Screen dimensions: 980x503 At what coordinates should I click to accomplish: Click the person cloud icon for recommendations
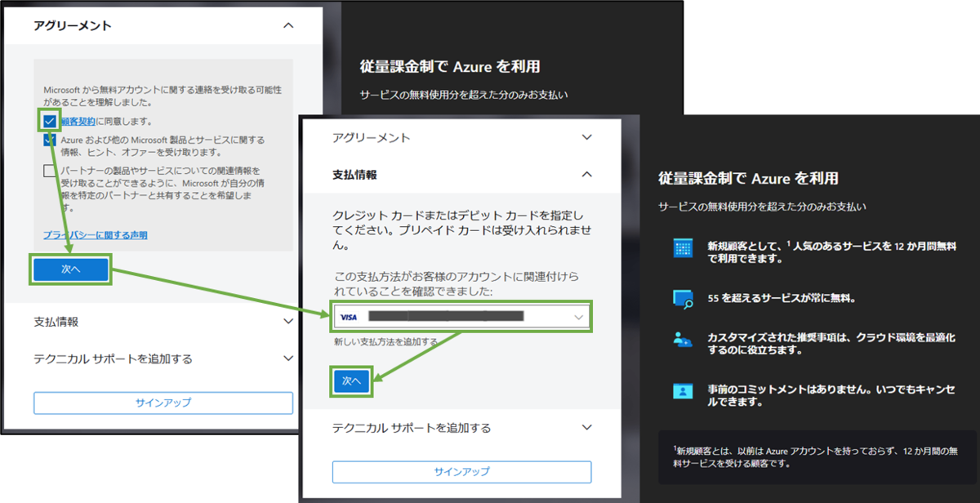[x=683, y=340]
